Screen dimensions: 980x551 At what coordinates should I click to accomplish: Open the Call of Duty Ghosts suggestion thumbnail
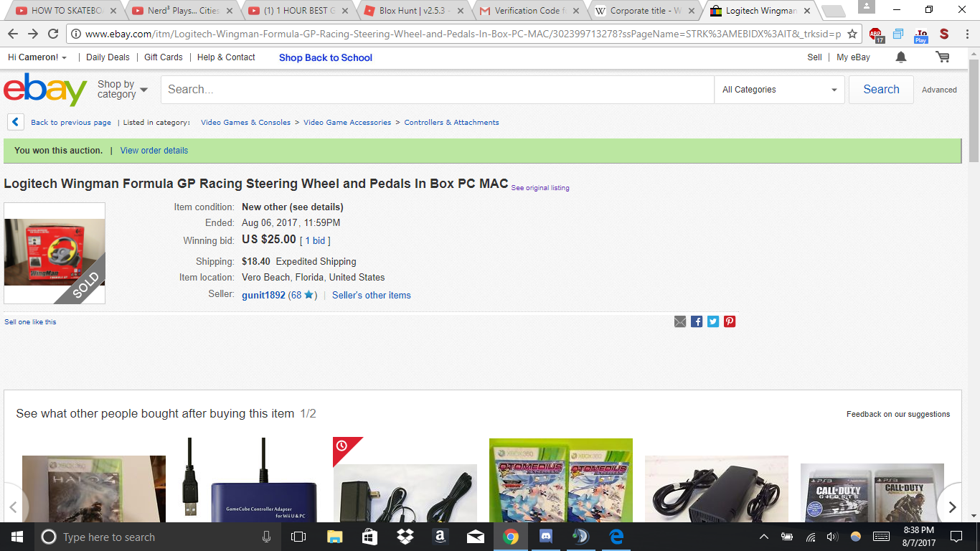pos(872,493)
